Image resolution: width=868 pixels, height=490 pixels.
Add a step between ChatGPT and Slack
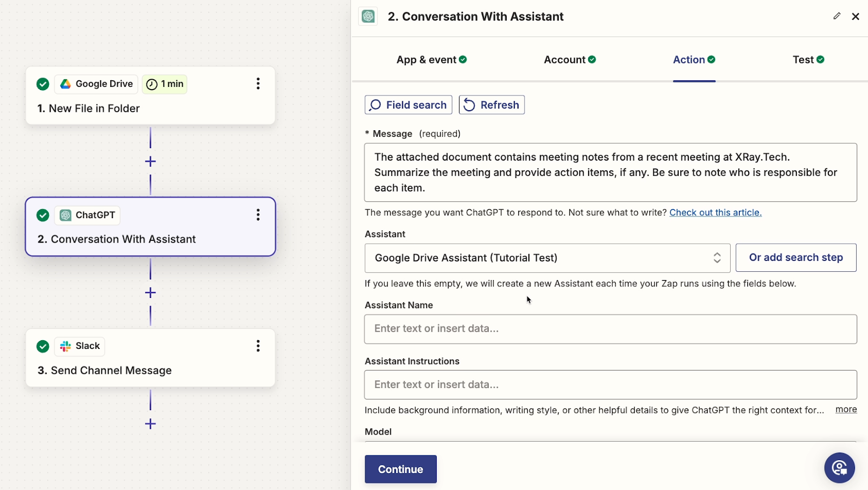[x=150, y=292]
